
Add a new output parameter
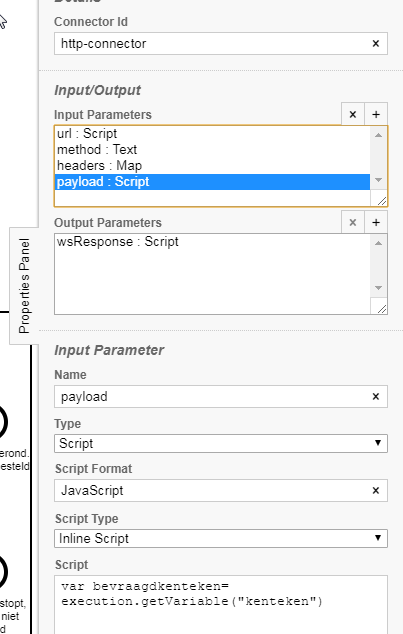pos(376,222)
